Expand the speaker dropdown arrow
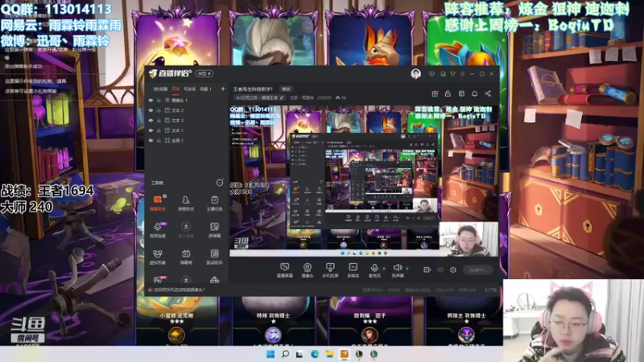This screenshot has width=644, height=362. pyautogui.click(x=407, y=269)
